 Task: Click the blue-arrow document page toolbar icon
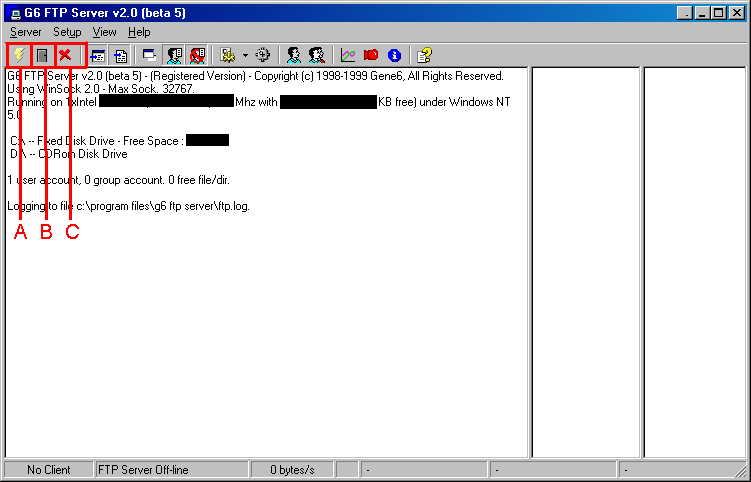[x=120, y=56]
